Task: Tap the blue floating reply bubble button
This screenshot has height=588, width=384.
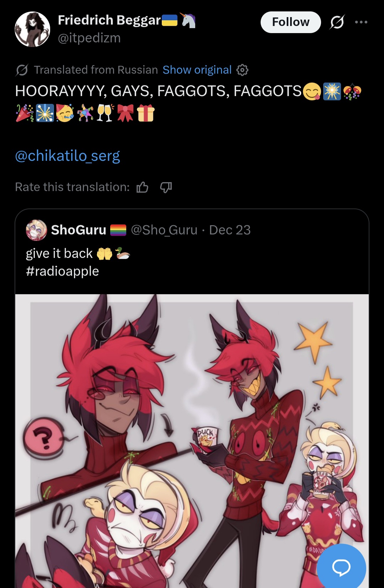Action: click(x=341, y=567)
